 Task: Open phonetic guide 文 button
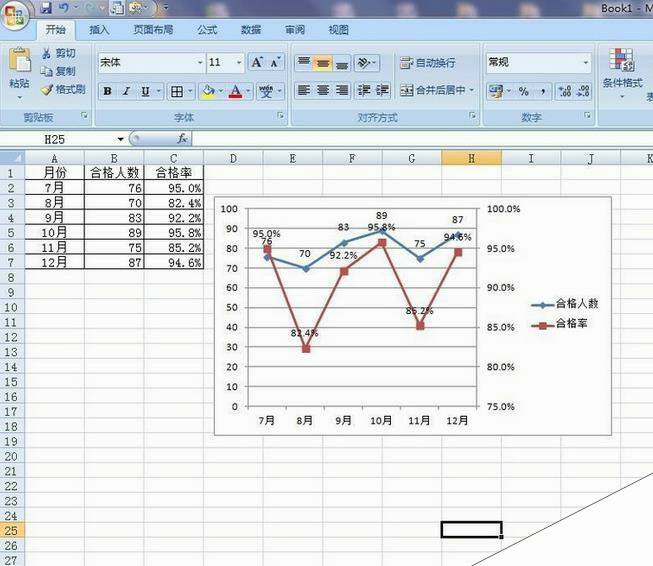266,91
